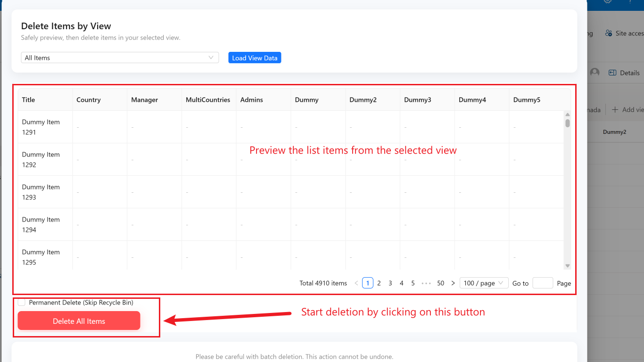Expand the 100 / page size selector
The height and width of the screenshot is (362, 644).
(x=484, y=283)
